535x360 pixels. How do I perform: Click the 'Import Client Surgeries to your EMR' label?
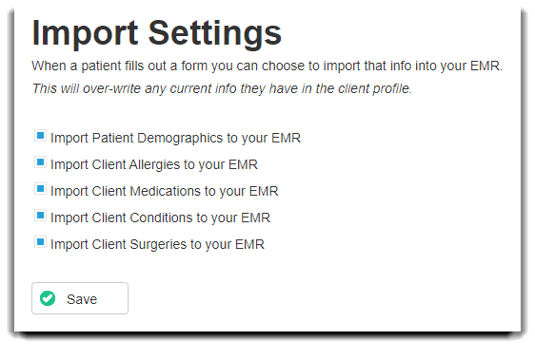[157, 245]
